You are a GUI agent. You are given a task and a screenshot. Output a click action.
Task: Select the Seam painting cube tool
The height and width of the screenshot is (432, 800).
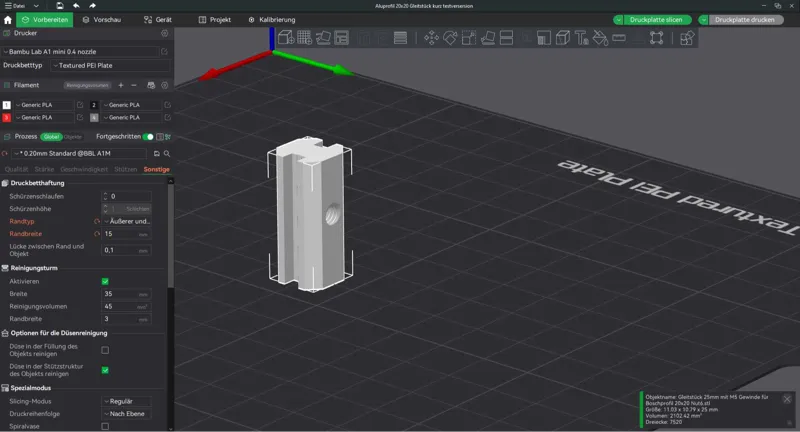coord(563,38)
